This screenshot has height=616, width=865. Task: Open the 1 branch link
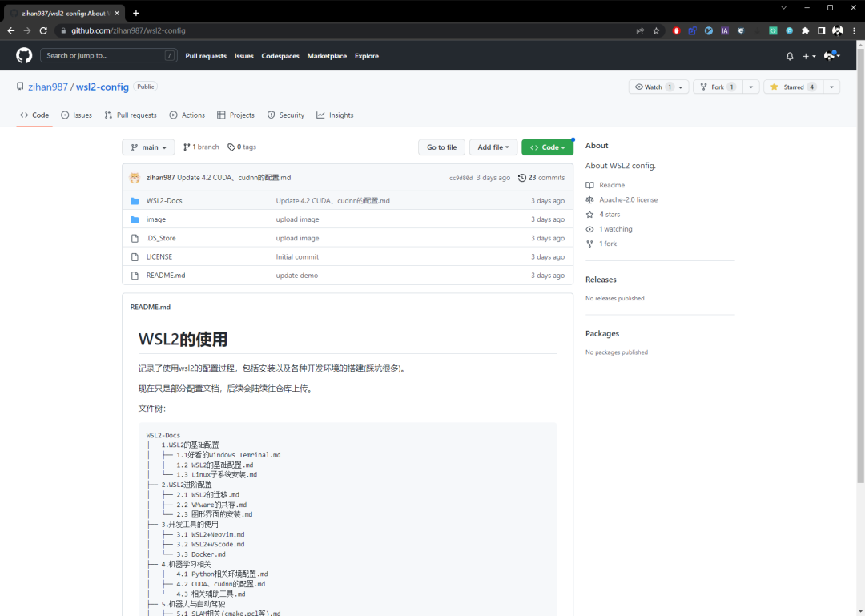click(201, 147)
